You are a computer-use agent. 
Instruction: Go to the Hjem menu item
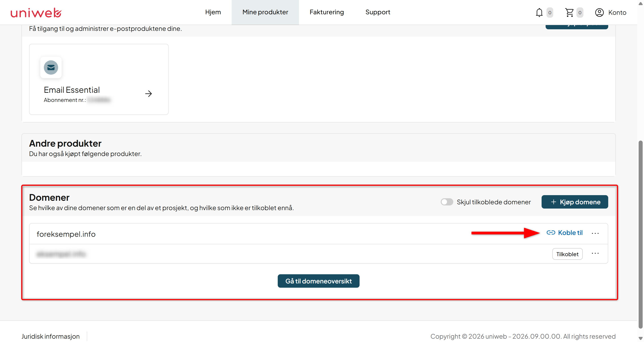[x=213, y=12]
